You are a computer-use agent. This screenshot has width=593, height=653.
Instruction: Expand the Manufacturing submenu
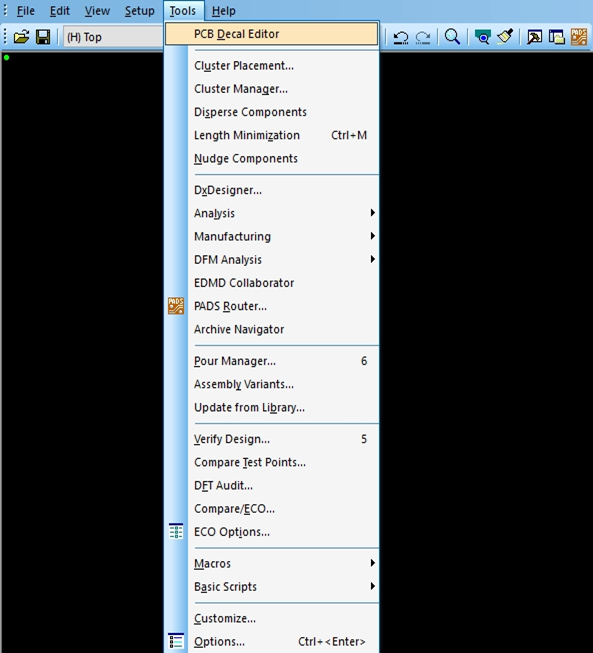point(272,237)
